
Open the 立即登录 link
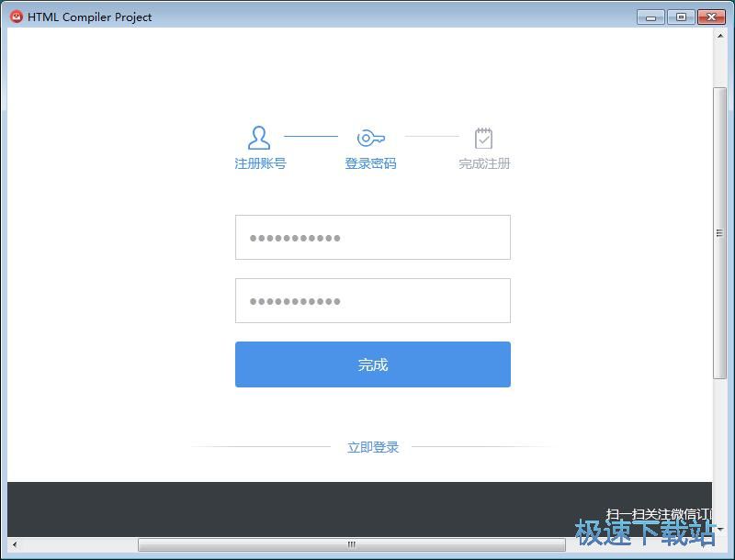(x=373, y=447)
